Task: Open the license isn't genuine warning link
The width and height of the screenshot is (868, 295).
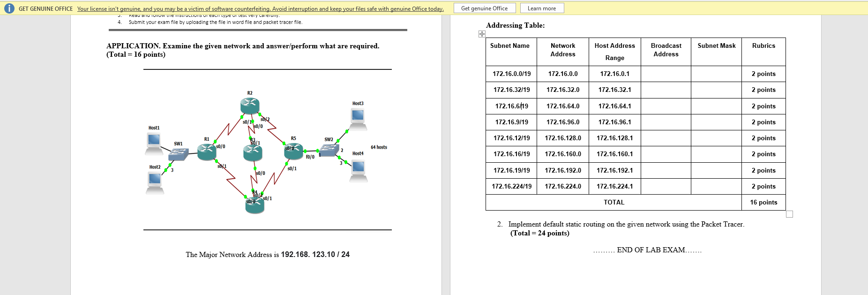Action: pyautogui.click(x=261, y=9)
